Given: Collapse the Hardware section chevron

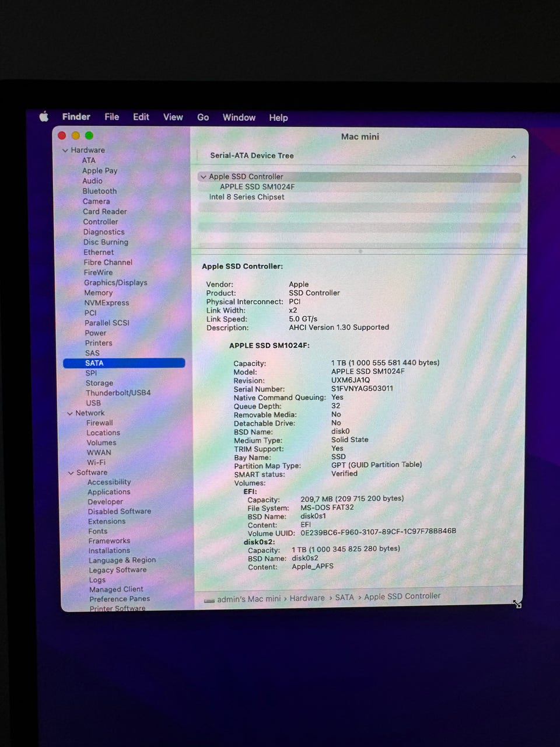Looking at the screenshot, I should tap(65, 151).
